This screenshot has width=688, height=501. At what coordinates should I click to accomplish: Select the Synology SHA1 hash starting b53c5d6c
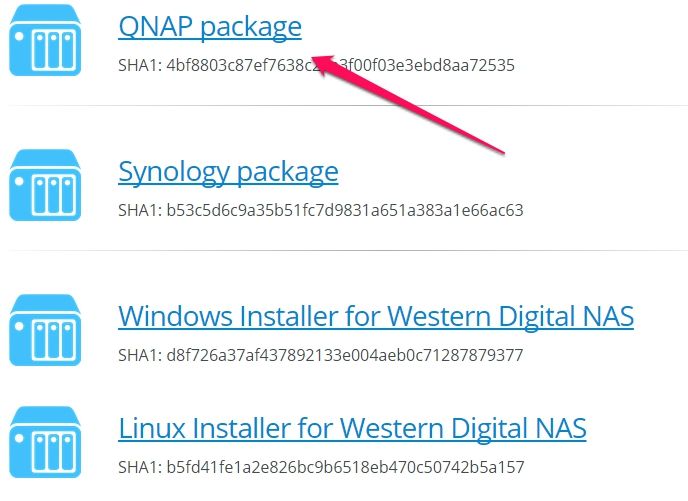pos(345,210)
